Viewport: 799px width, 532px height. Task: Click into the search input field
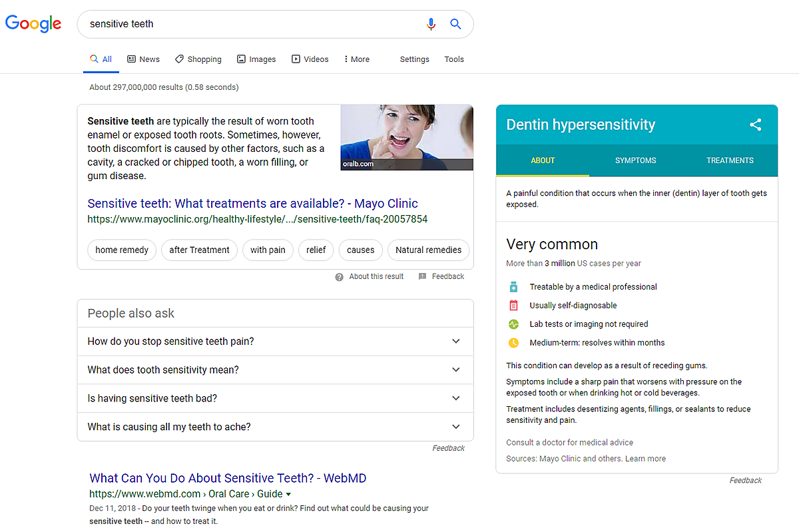(253, 24)
